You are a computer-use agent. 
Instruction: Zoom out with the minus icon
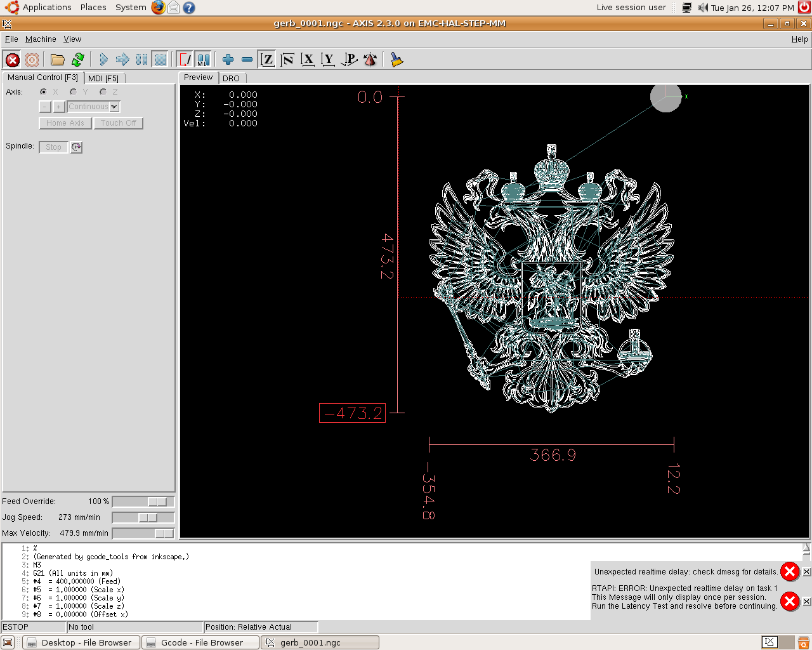(247, 60)
